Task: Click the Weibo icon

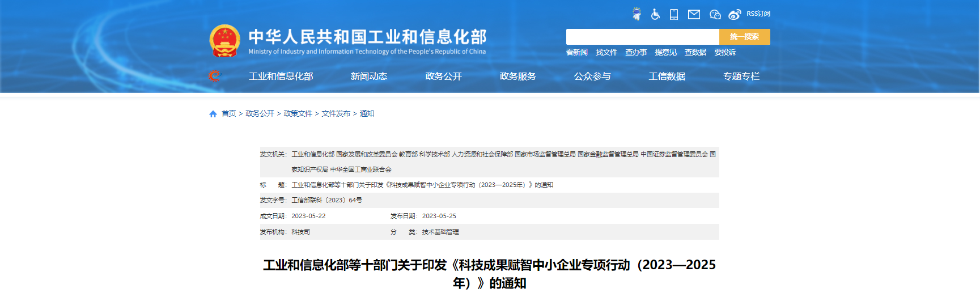Action: pyautogui.click(x=735, y=14)
